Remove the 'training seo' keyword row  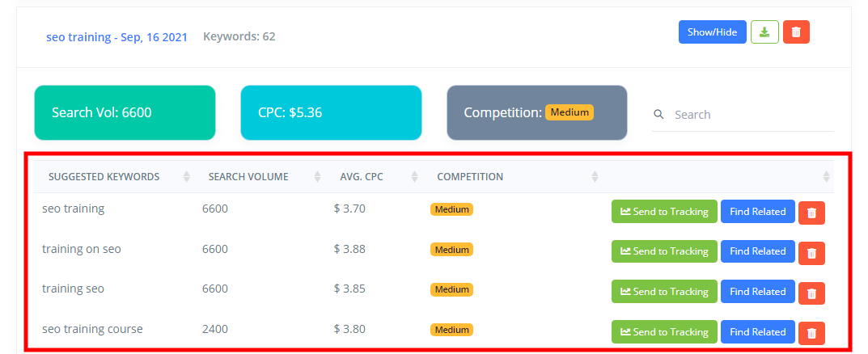point(811,293)
